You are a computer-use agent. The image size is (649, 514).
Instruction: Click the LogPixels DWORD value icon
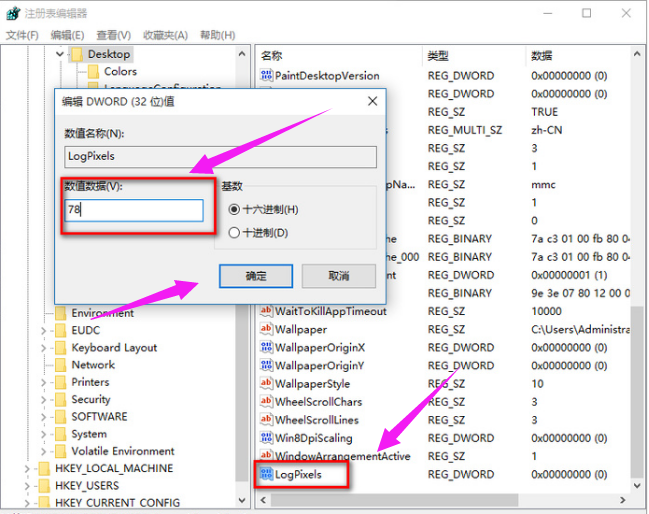[267, 474]
